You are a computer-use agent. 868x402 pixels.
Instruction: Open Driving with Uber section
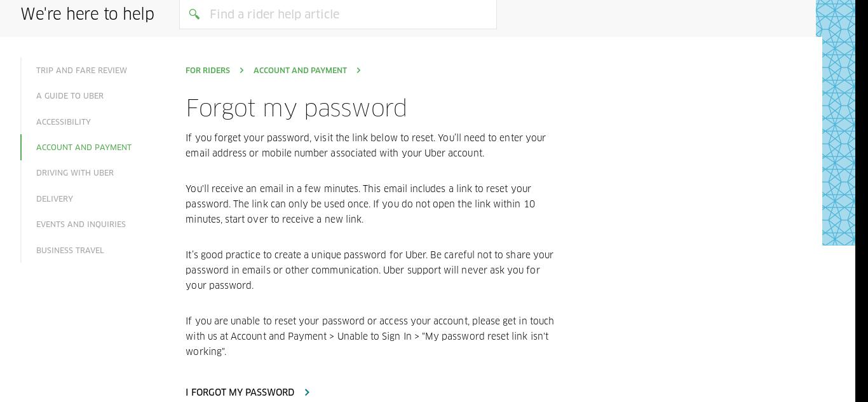[x=75, y=173]
